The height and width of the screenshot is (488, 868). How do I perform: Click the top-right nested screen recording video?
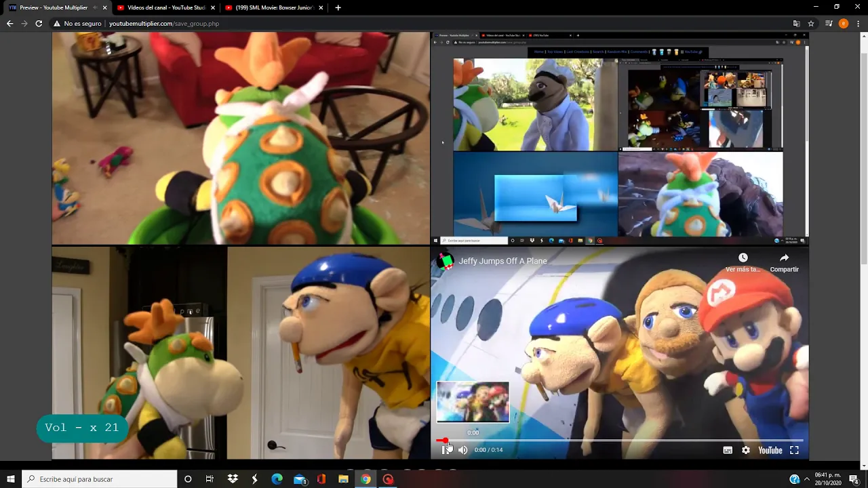click(x=620, y=138)
